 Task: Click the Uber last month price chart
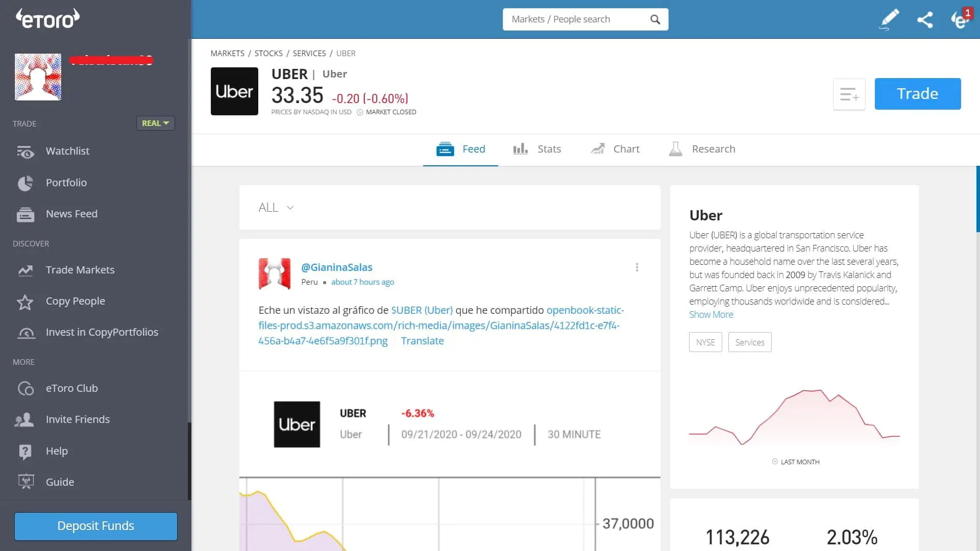[x=794, y=417]
